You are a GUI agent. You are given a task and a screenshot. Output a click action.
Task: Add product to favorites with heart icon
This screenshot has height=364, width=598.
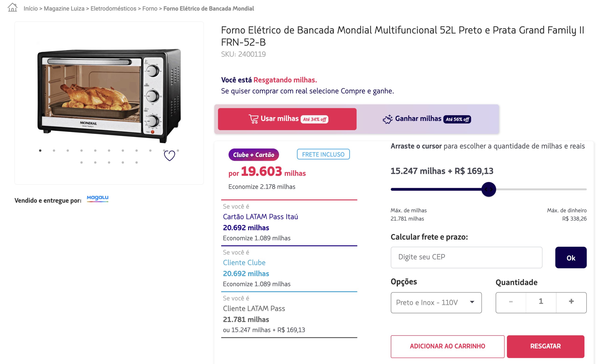pyautogui.click(x=169, y=156)
